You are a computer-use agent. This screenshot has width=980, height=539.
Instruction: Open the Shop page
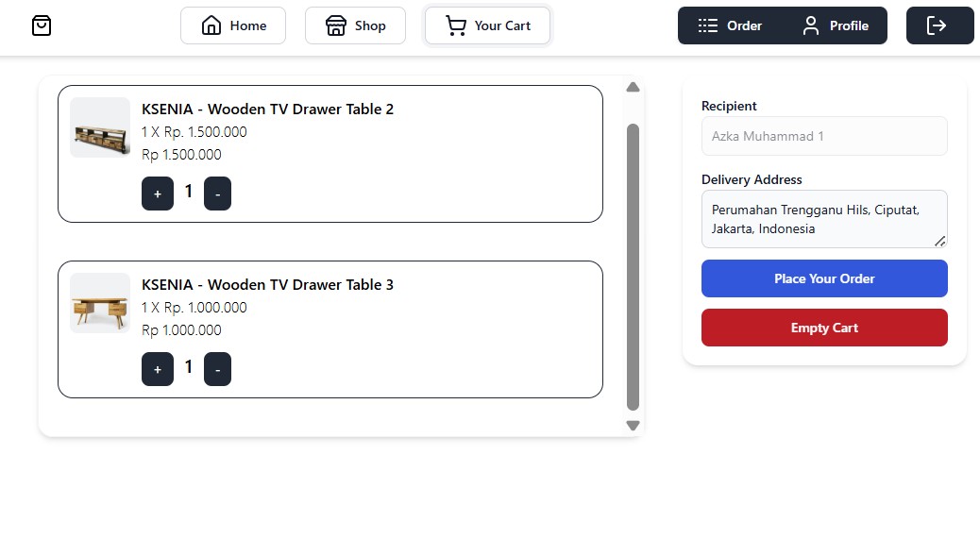355,25
